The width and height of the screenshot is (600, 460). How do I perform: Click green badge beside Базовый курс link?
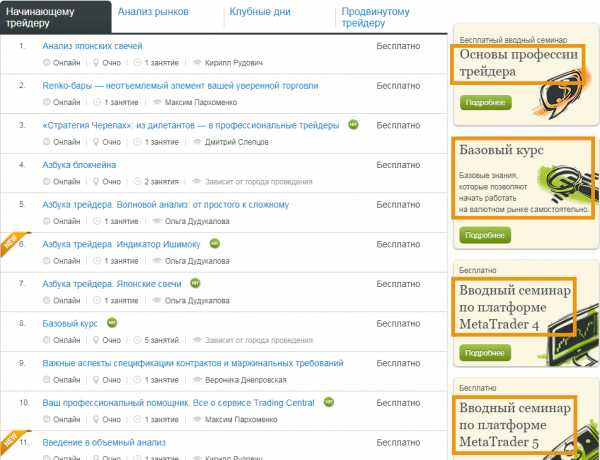[x=112, y=323]
